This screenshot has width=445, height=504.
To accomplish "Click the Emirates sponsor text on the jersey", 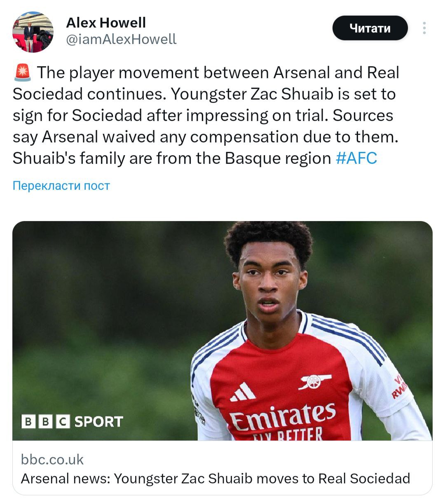I will pos(283,415).
